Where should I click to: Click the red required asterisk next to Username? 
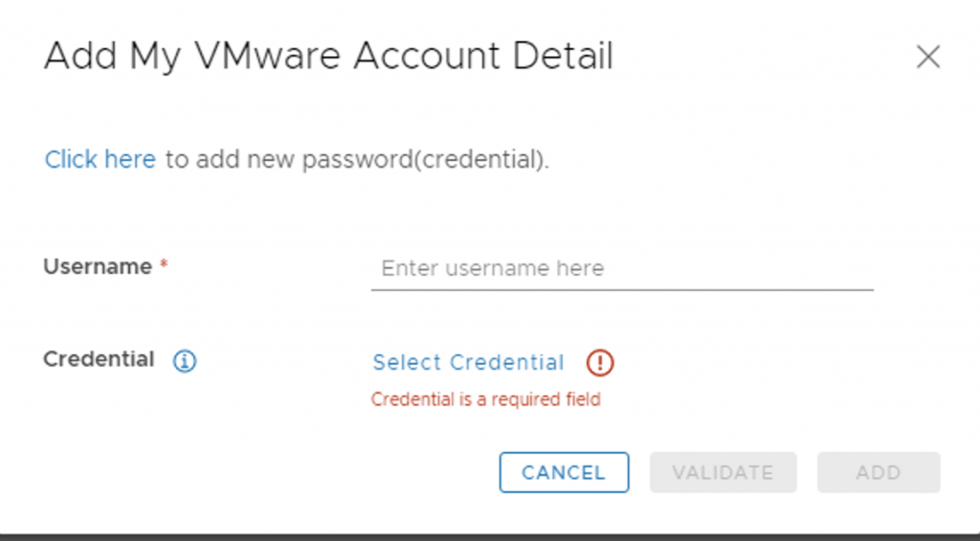pyautogui.click(x=164, y=267)
